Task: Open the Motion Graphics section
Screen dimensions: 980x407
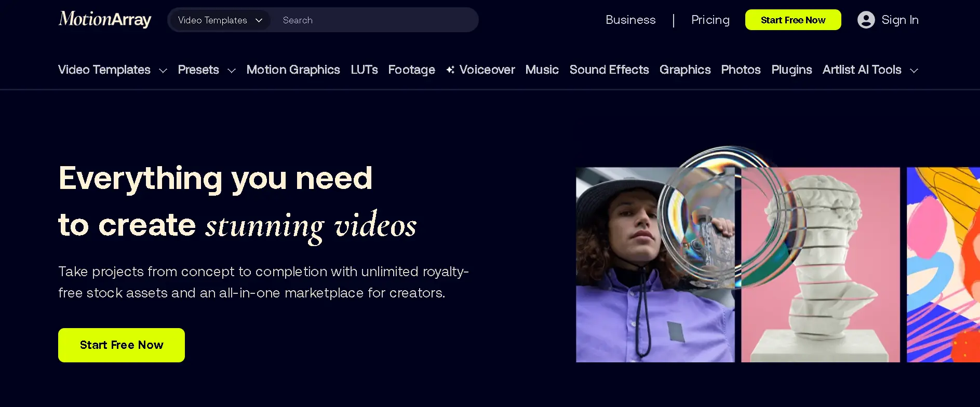Action: (293, 70)
